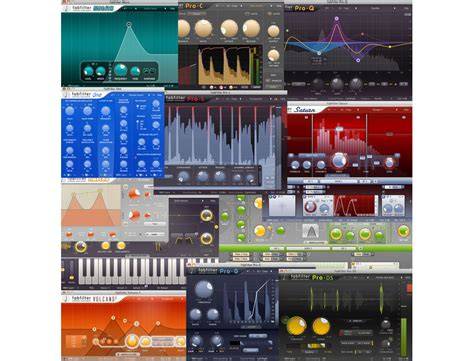474x361 pixels.
Task: Click the yellow knob at the green Timeless panel's top
Action: tap(258, 202)
